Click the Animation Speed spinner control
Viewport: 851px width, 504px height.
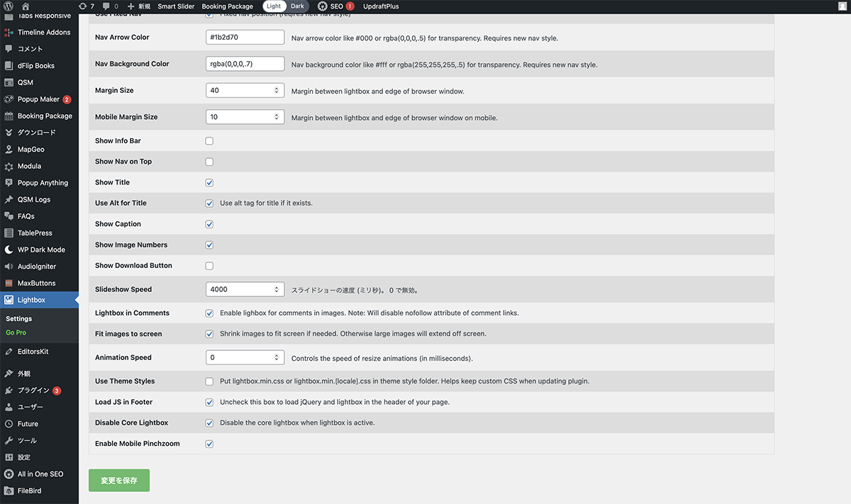(x=277, y=358)
